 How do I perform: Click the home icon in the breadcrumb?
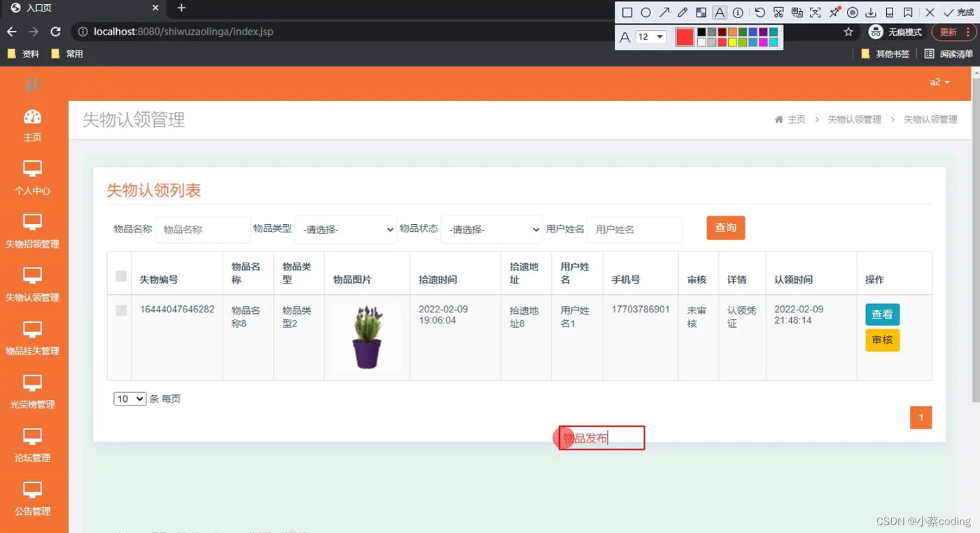coord(778,120)
